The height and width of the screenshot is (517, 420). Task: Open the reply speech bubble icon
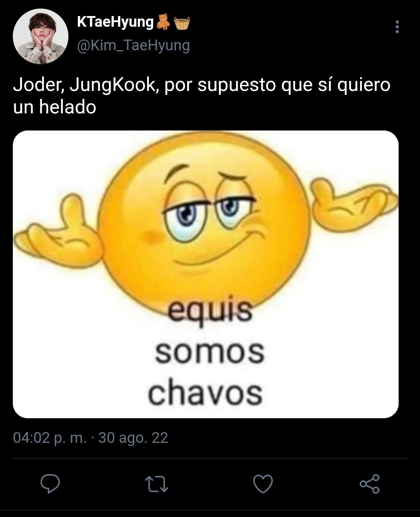[x=50, y=484]
